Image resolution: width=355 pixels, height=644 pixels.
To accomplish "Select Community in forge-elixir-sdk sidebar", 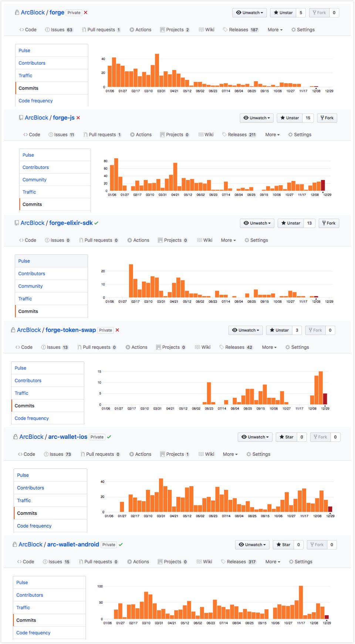I will tap(30, 286).
